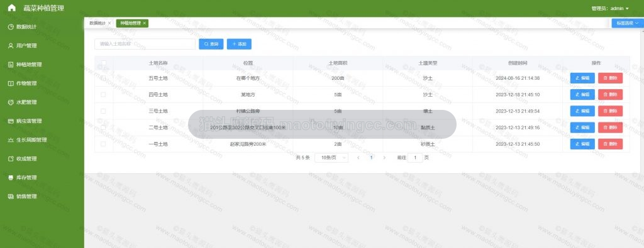The width and height of the screenshot is (644, 248).
Task: Delete the 一号土地 row
Action: [x=610, y=144]
